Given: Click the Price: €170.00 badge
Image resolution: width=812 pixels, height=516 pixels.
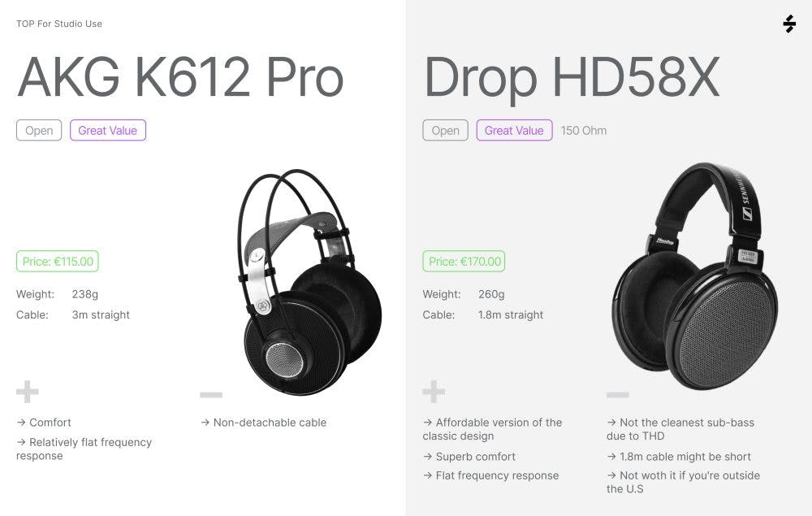Looking at the screenshot, I should (x=464, y=261).
